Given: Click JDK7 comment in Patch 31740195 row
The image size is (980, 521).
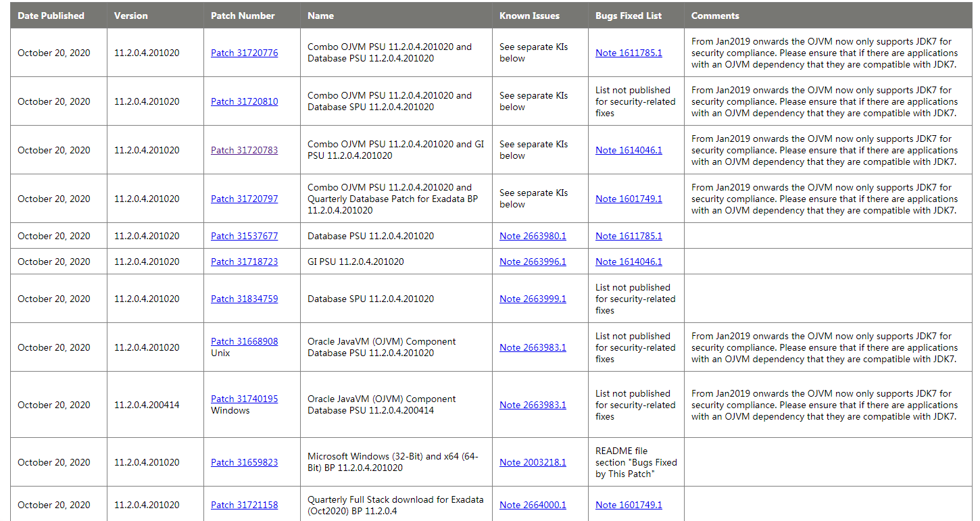Looking at the screenshot, I should 825,405.
